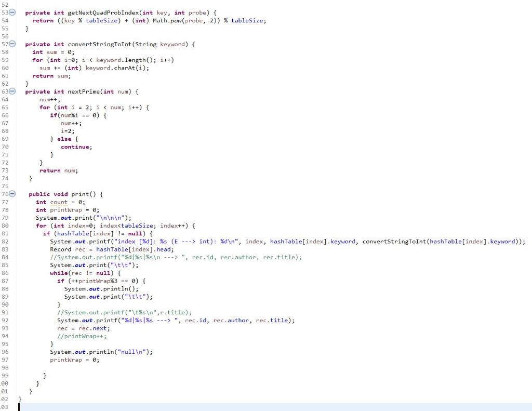Collapse the nextPrime method fold marker

pos(13,91)
